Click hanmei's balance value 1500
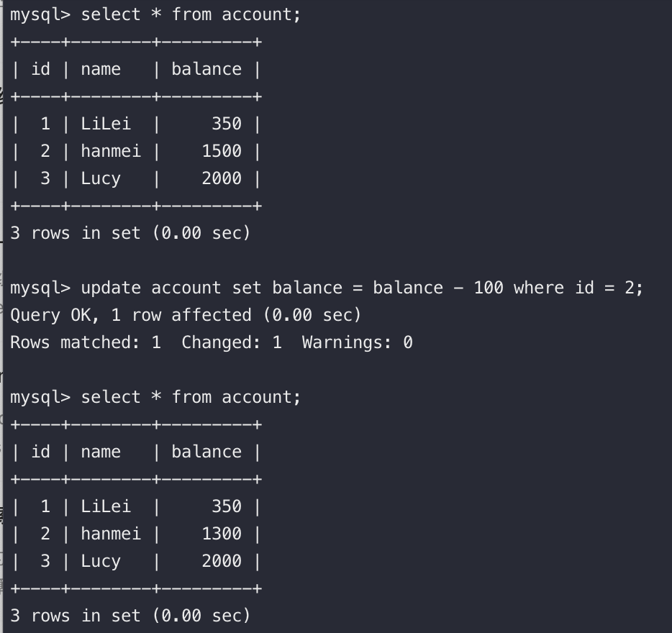Screen dimensions: 672x633 [x=222, y=151]
